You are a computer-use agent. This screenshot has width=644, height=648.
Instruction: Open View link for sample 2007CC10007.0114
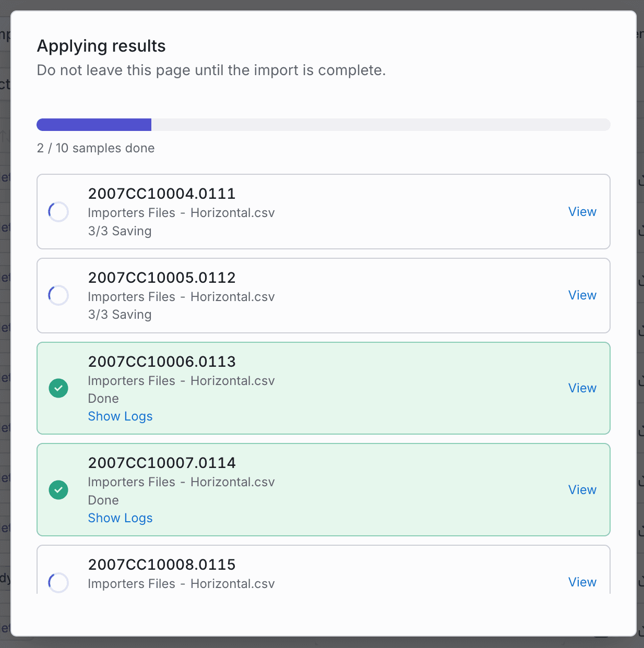[x=582, y=490]
